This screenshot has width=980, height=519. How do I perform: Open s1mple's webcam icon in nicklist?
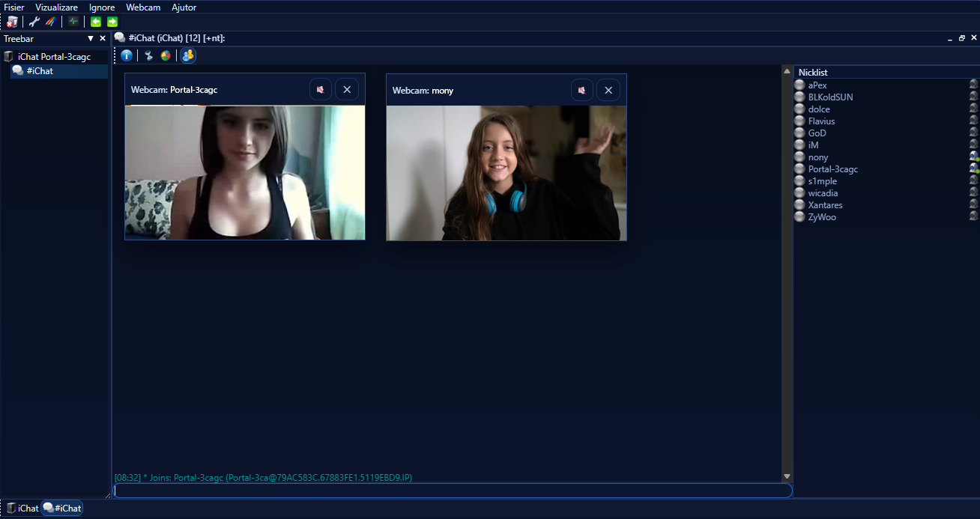click(973, 180)
